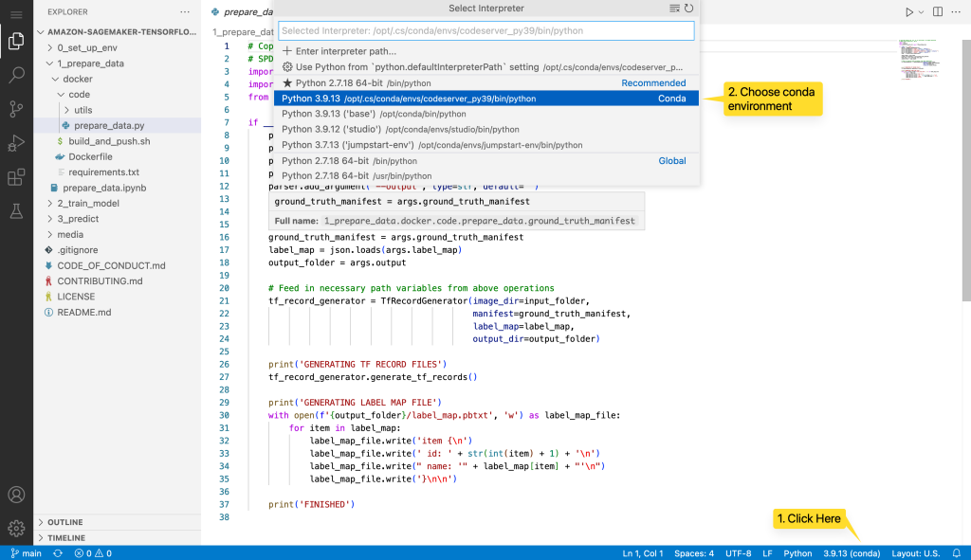Open the Explorer panel more actions menu
Viewport: 971px width, 560px height.
click(x=187, y=11)
